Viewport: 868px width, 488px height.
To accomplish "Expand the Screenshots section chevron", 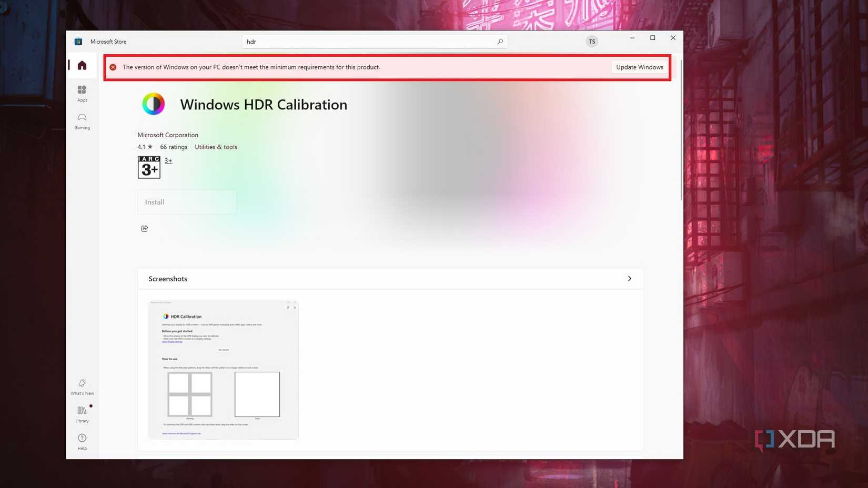I will click(x=629, y=279).
